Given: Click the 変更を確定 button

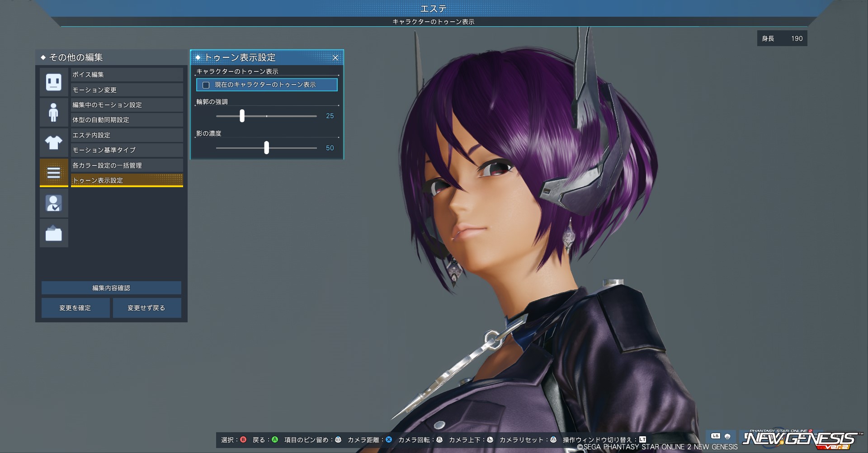Looking at the screenshot, I should tap(75, 308).
